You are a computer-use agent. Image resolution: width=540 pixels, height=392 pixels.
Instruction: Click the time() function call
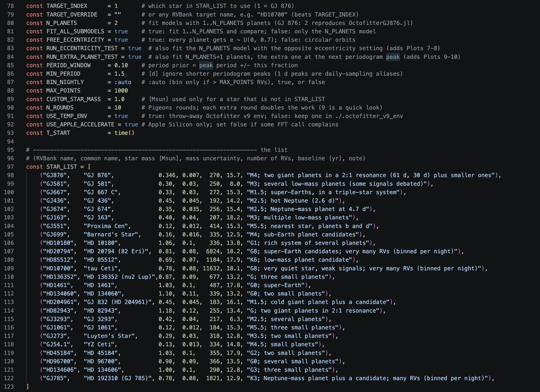pos(124,133)
